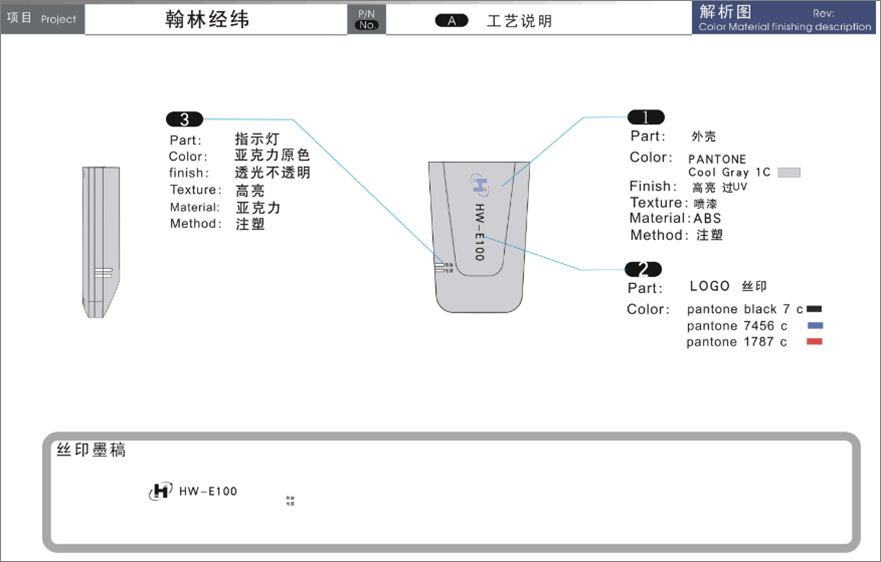The height and width of the screenshot is (562, 881).
Task: Click the H logo on the device front
Action: click(480, 183)
